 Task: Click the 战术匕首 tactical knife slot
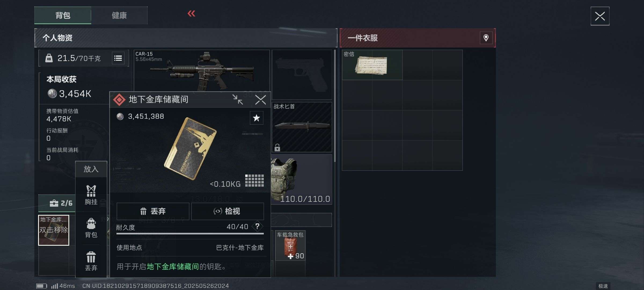pyautogui.click(x=302, y=127)
